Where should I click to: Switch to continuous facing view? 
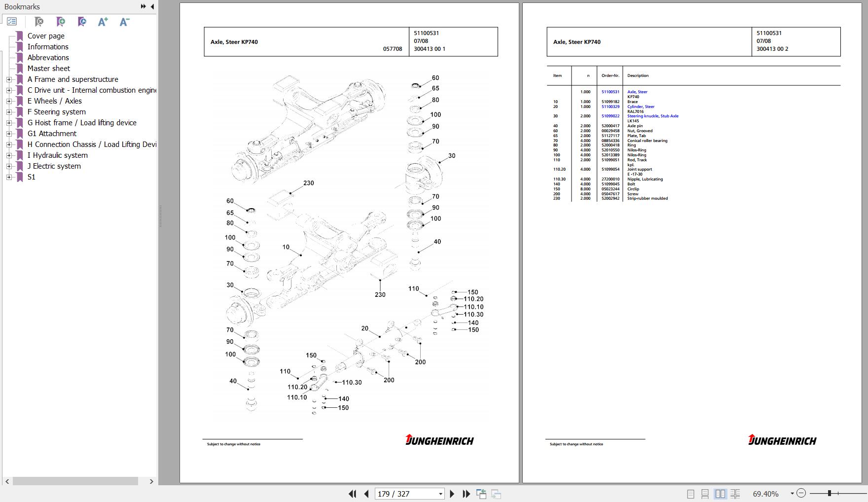735,494
